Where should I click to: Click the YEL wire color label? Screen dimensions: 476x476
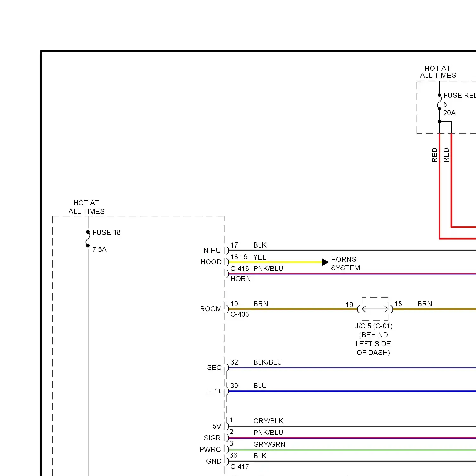(x=260, y=257)
